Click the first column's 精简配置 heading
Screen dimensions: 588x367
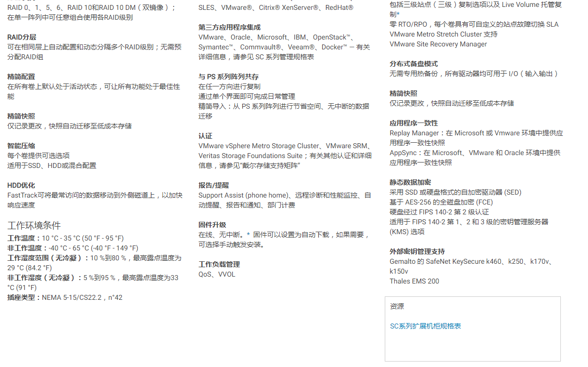tap(21, 77)
